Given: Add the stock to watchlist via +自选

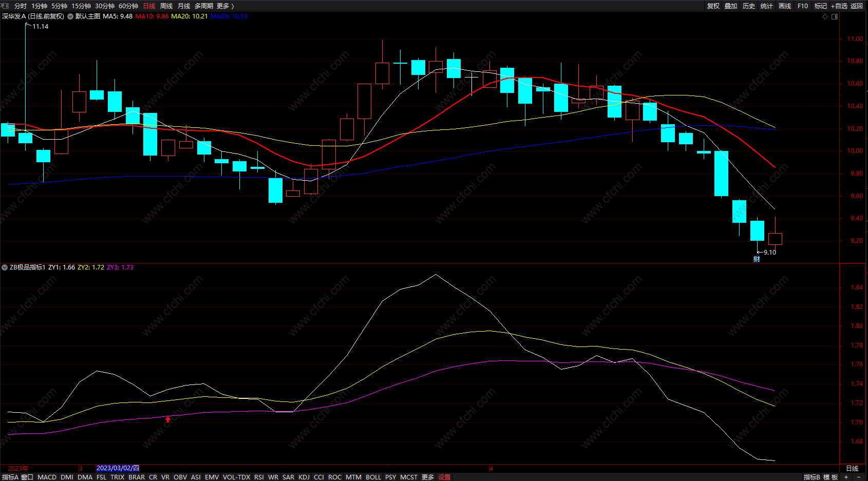Looking at the screenshot, I should tap(839, 6).
